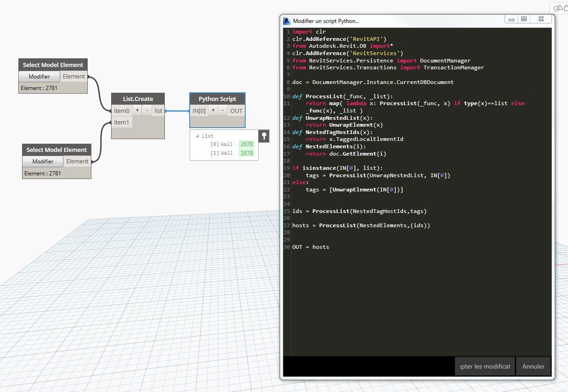Collapse the List tree in preview bubble
This screenshot has height=392, width=568.
[197, 136]
